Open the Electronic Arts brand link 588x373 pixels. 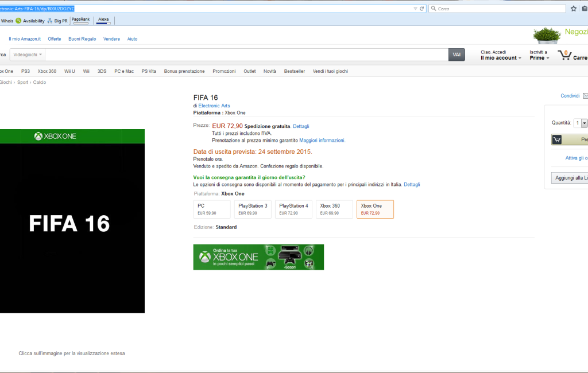click(x=214, y=106)
